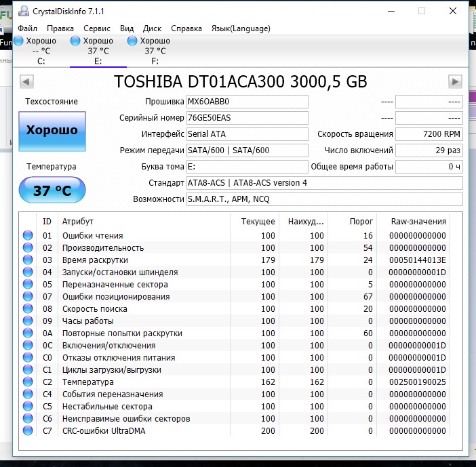Screen dimensions: 476x467
Task: Click the TOSHIBA DT01ACA300 drive title
Action: click(x=241, y=81)
